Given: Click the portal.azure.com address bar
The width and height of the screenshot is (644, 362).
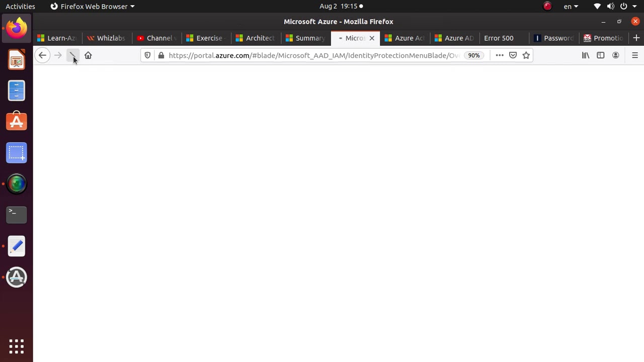Looking at the screenshot, I should [314, 55].
